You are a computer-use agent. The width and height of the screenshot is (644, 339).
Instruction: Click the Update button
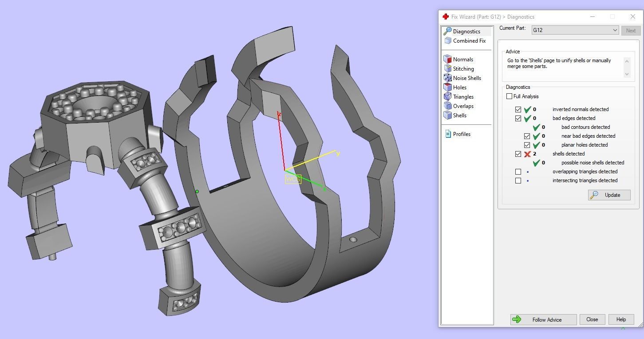click(609, 195)
